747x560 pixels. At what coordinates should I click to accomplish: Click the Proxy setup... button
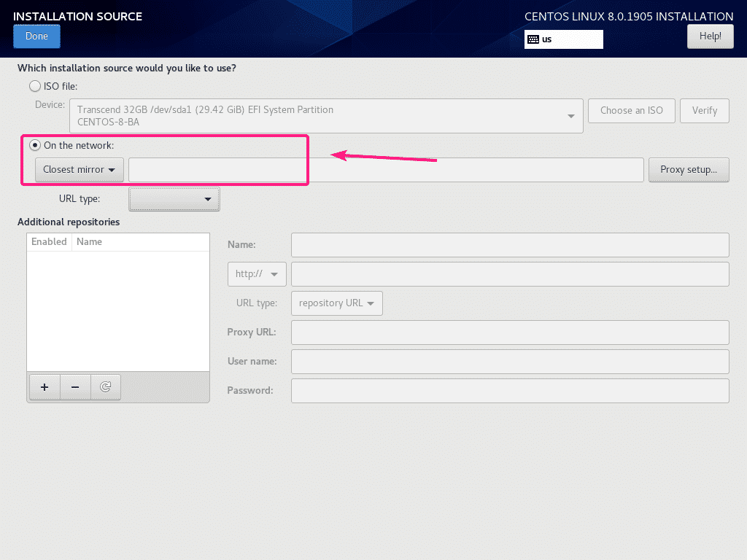tap(688, 169)
